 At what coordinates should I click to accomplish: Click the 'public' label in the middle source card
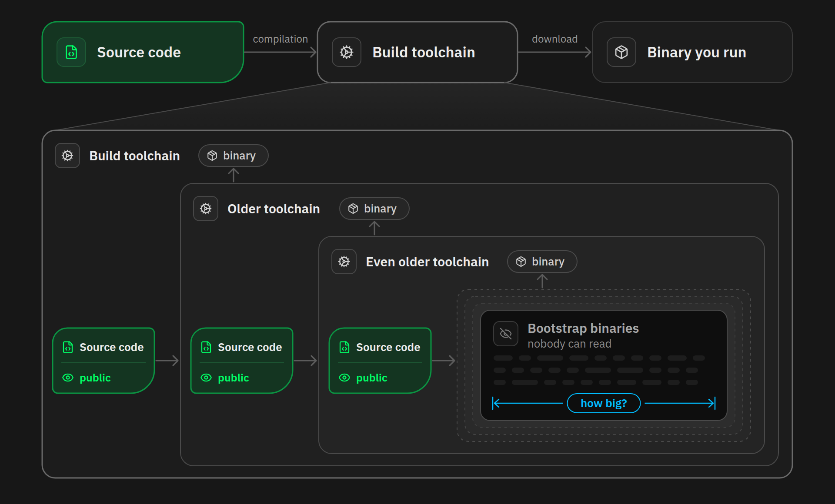(x=234, y=378)
